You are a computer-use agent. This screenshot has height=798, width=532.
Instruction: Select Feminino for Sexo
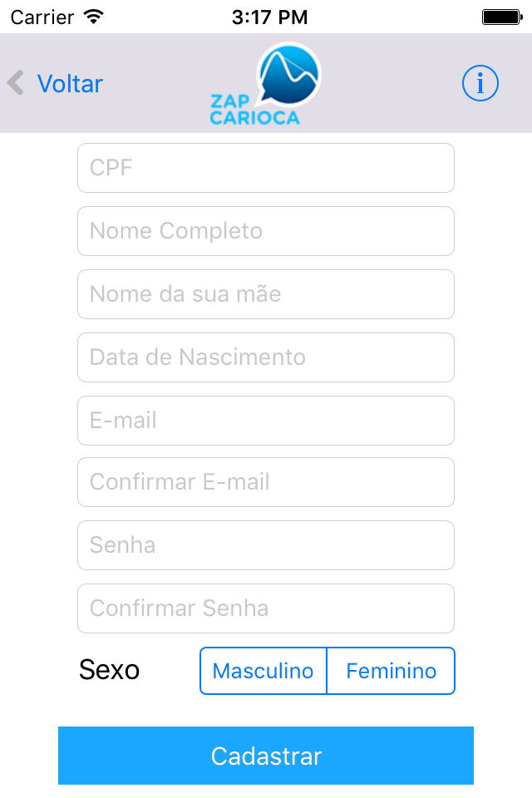[390, 671]
